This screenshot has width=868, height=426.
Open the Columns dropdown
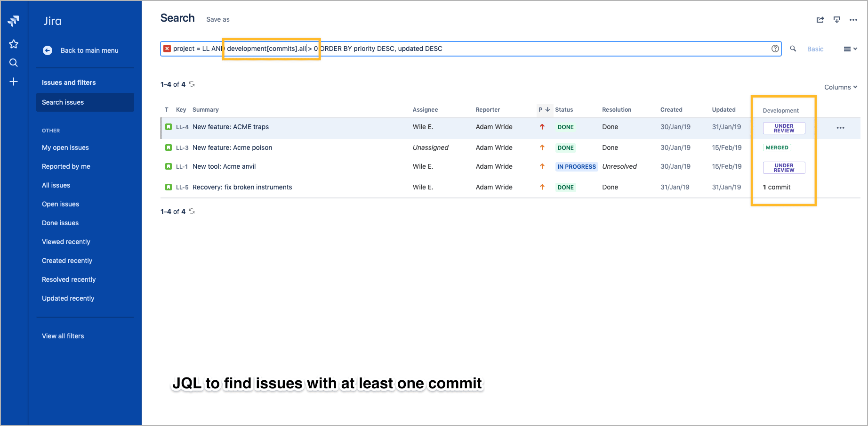pyautogui.click(x=841, y=87)
